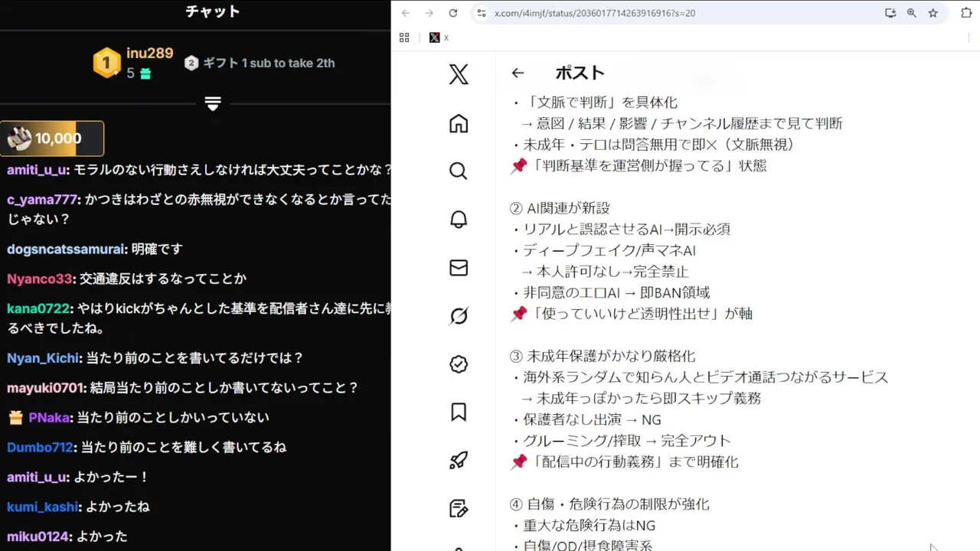Image resolution: width=980 pixels, height=551 pixels.
Task: Go to the X Home feed icon
Action: [x=459, y=123]
